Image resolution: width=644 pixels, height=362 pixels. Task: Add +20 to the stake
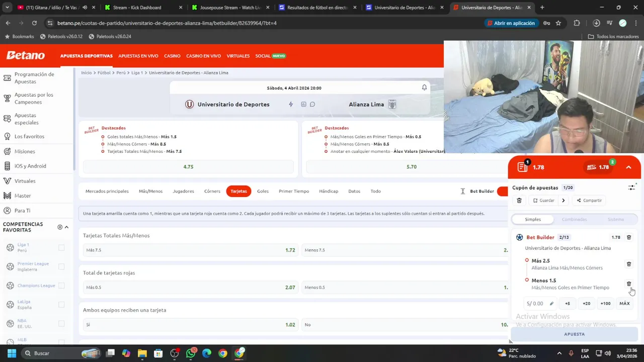tap(586, 304)
